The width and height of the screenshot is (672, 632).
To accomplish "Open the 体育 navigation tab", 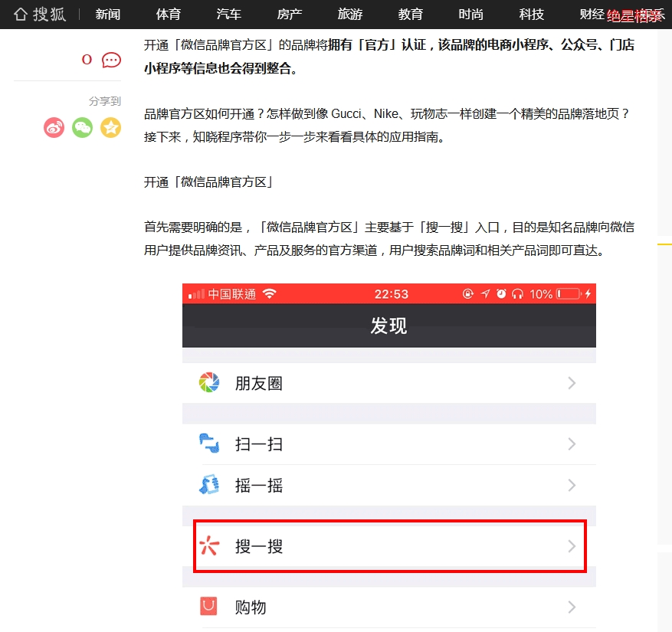I will pos(169,15).
